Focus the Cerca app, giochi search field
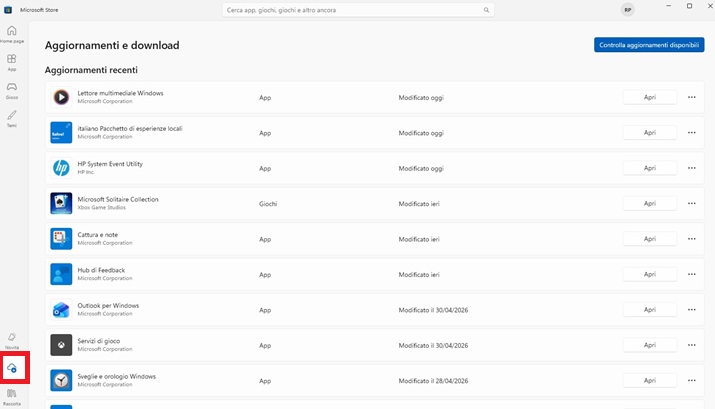 point(358,10)
